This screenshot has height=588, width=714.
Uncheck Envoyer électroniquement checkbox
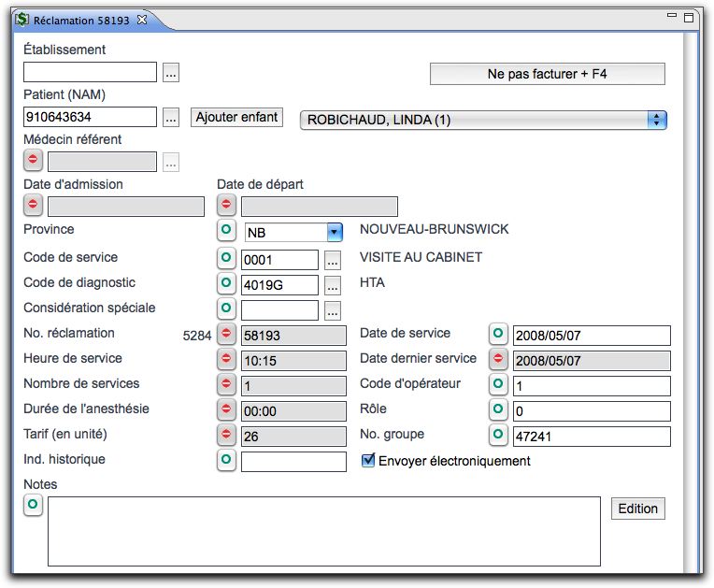(368, 461)
